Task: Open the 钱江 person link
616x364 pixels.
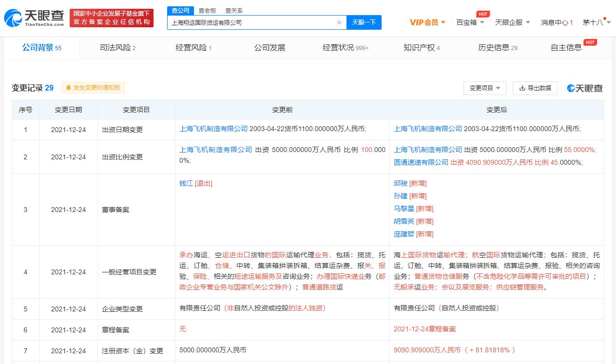Action: [x=186, y=184]
